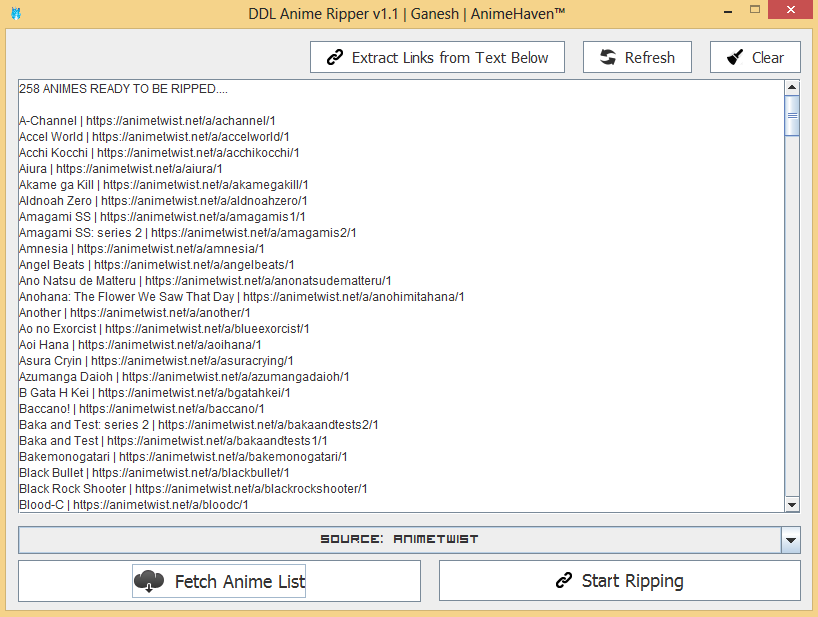This screenshot has width=818, height=617.
Task: Close the DDL Anime Ripper window
Action: [x=791, y=10]
